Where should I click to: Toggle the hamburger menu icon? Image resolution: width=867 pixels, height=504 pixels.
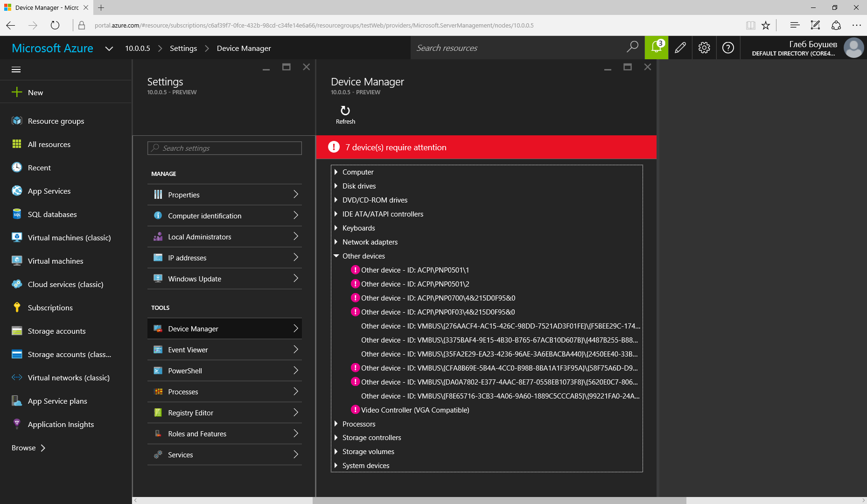(16, 70)
